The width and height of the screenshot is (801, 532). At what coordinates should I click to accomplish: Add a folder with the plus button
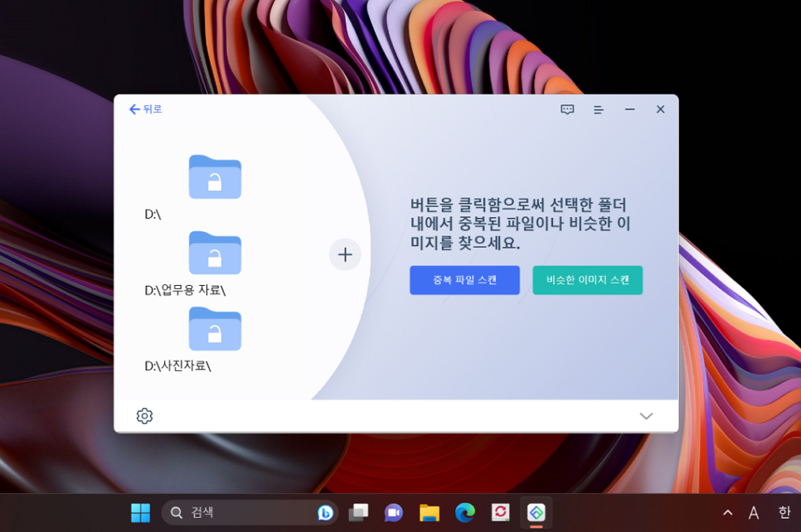(345, 254)
